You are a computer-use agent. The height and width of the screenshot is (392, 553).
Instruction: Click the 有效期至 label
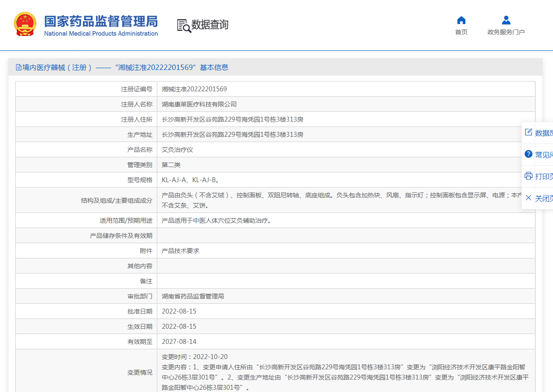point(140,342)
